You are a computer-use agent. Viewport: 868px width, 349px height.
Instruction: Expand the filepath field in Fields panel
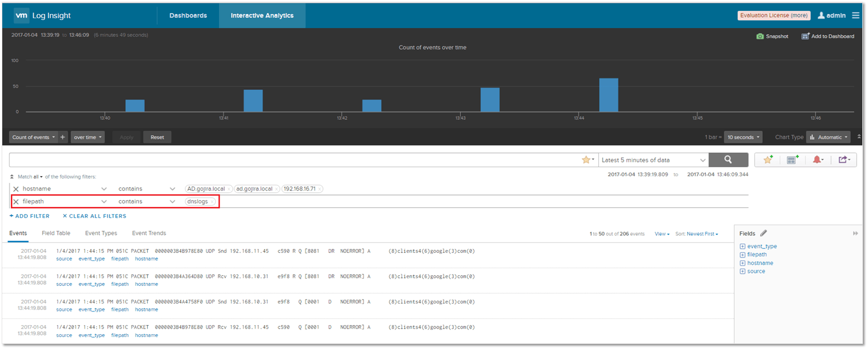[742, 255]
